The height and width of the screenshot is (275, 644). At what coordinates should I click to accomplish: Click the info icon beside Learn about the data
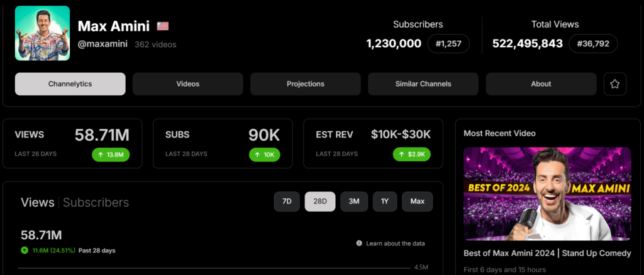359,244
